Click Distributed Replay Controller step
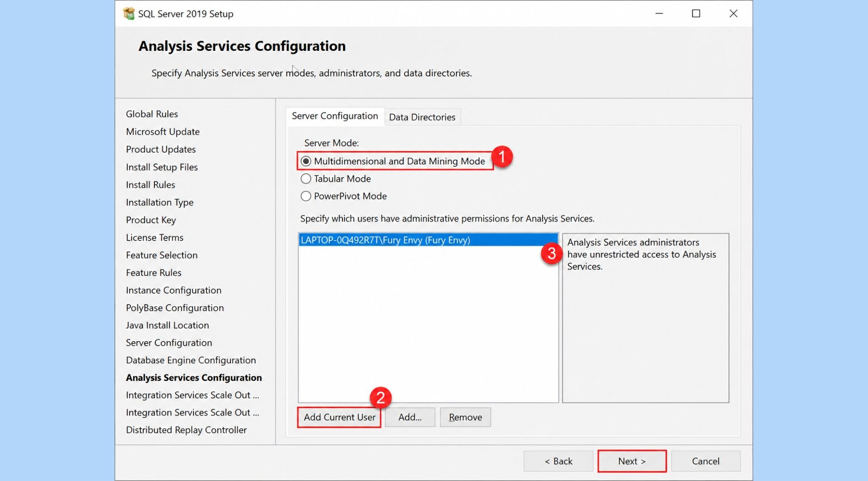 coord(186,430)
